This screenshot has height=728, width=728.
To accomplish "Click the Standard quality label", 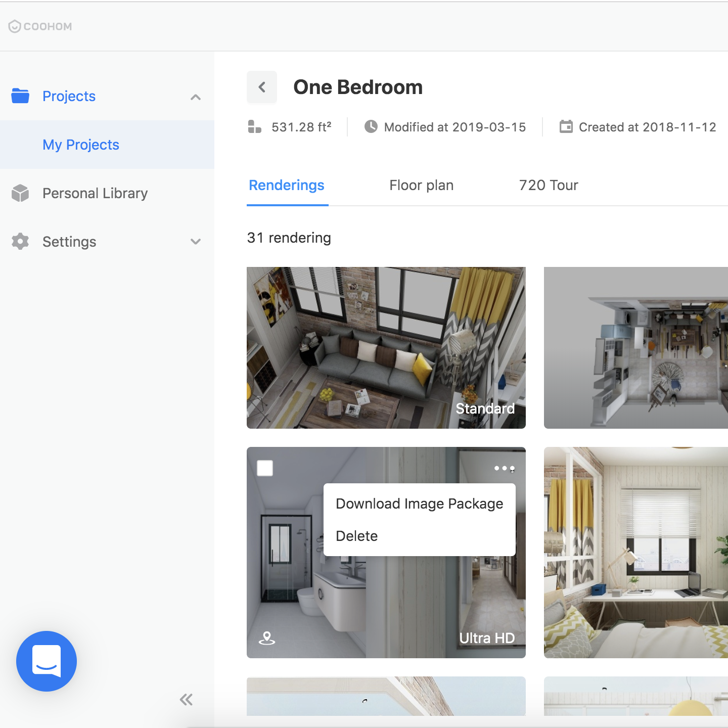I will pyautogui.click(x=485, y=408).
